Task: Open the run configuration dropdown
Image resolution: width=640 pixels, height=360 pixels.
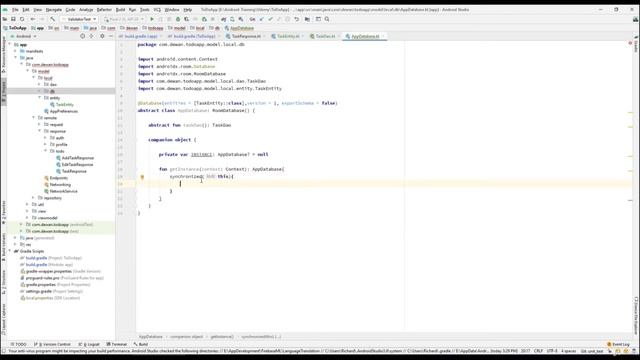Action: [x=79, y=19]
